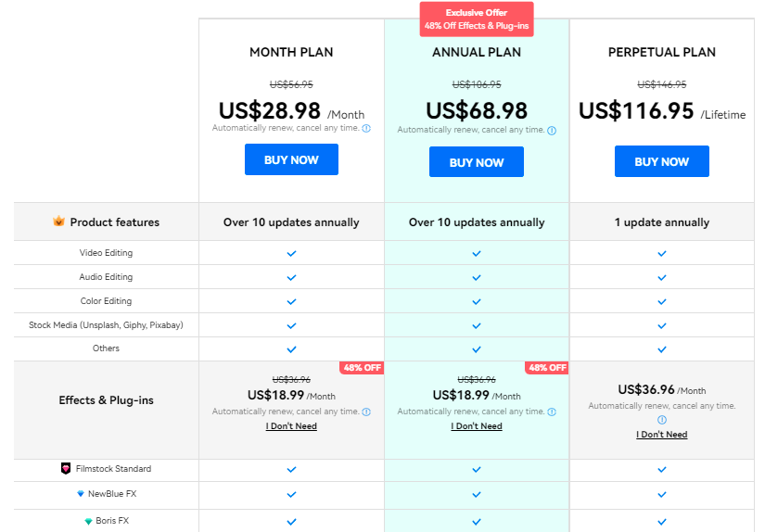Viewport: 765px width, 532px height.
Task: Click the crown icon next to Product features
Action: pos(58,222)
